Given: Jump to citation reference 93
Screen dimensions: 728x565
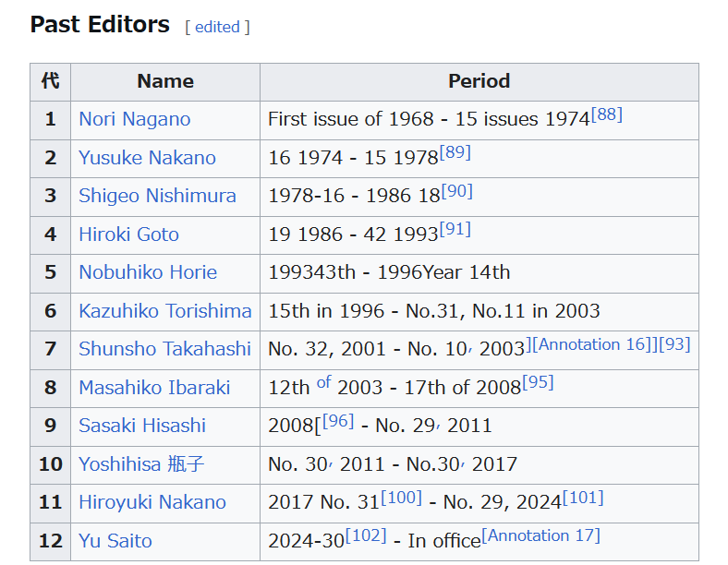Looking at the screenshot, I should tap(674, 344).
